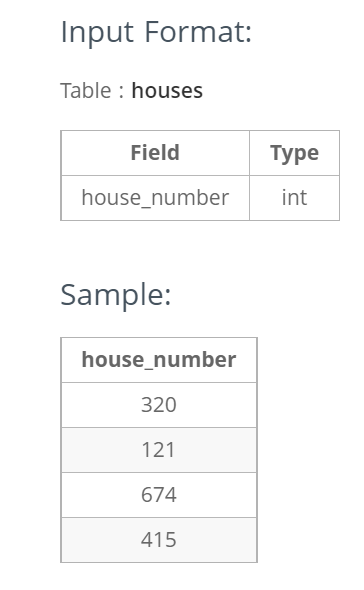The image size is (364, 590).
Task: Click the Input Format heading
Action: [156, 32]
